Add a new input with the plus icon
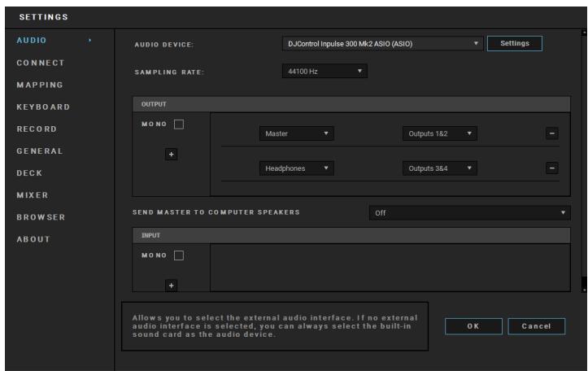 [x=172, y=286]
